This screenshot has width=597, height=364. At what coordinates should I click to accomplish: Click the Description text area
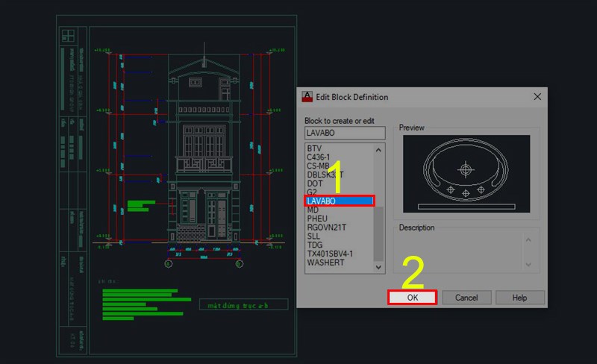tap(459, 252)
